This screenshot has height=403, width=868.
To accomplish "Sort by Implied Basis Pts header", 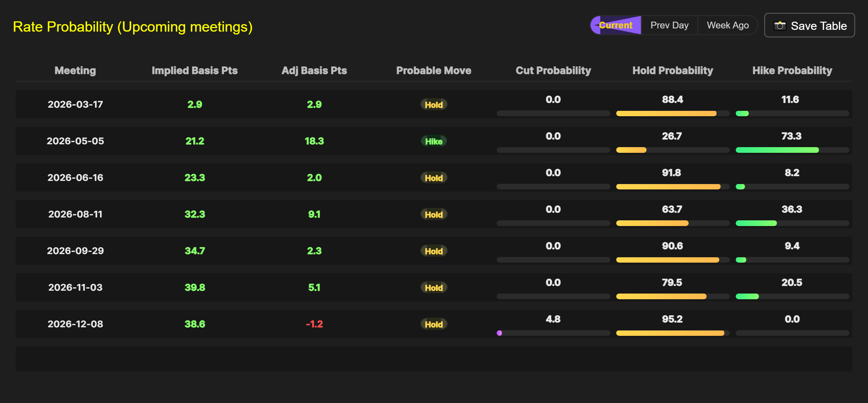I will point(195,70).
